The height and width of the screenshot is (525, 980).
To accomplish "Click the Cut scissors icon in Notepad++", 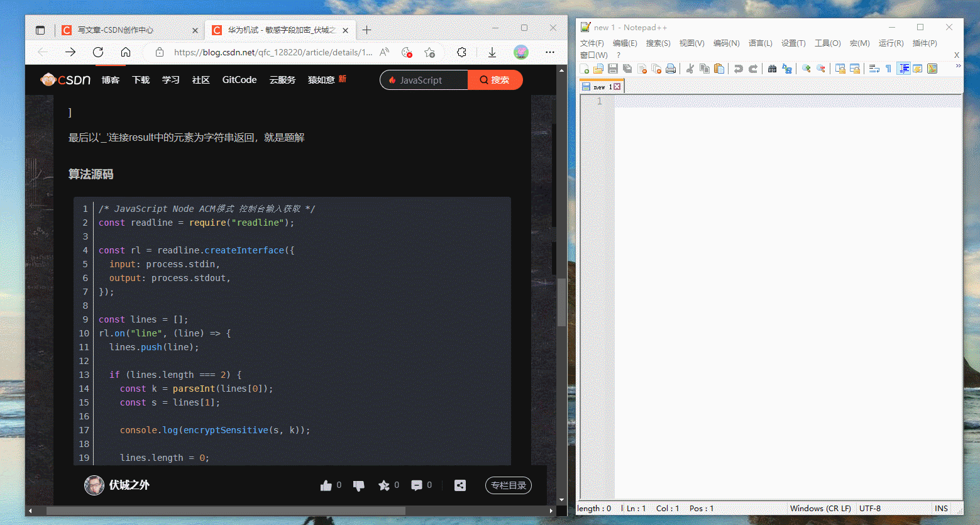I will click(690, 69).
